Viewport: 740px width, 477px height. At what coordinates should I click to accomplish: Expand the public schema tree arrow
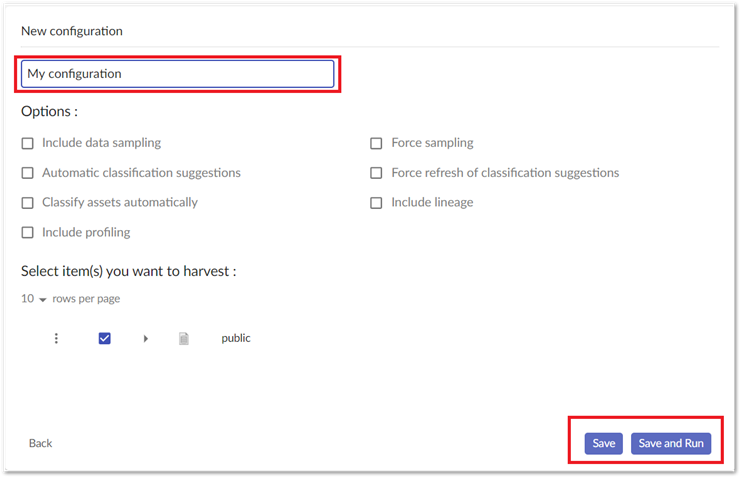(146, 339)
